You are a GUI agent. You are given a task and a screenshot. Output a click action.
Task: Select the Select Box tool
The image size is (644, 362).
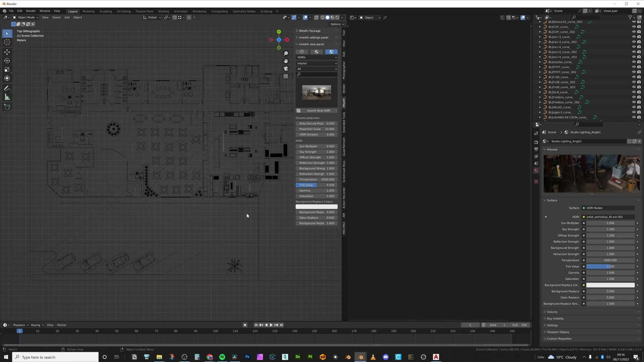click(7, 34)
